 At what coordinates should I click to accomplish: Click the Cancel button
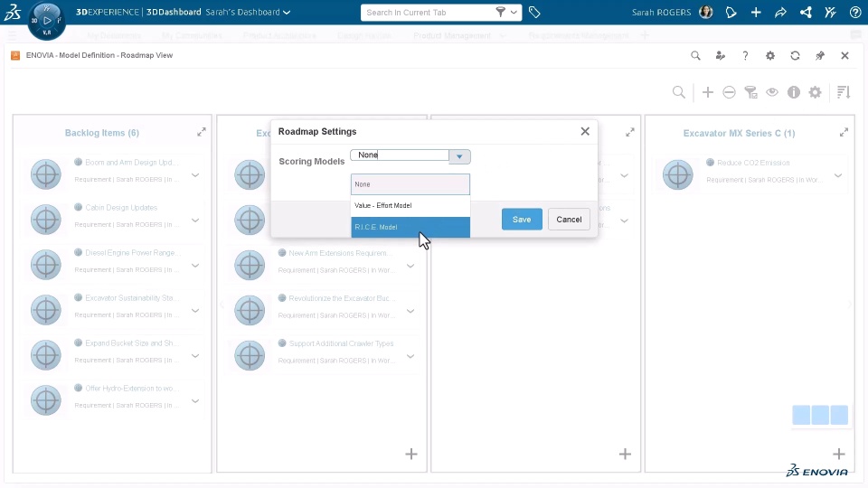click(x=569, y=219)
